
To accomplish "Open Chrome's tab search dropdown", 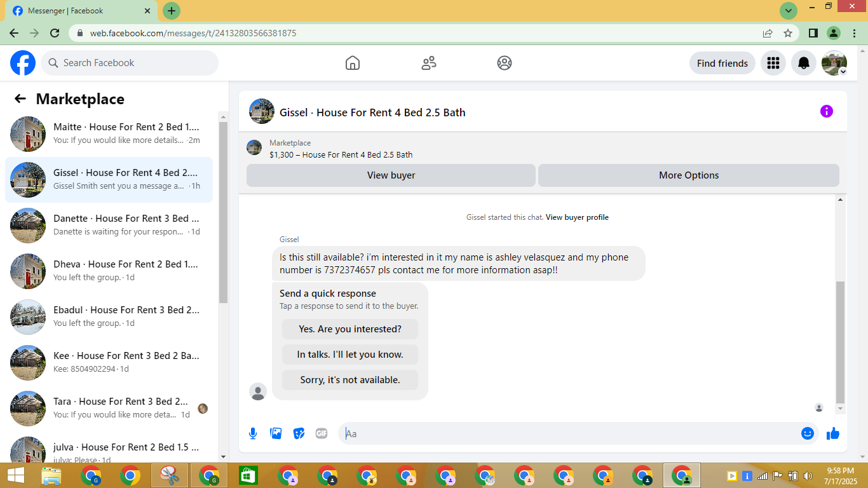I will (789, 11).
